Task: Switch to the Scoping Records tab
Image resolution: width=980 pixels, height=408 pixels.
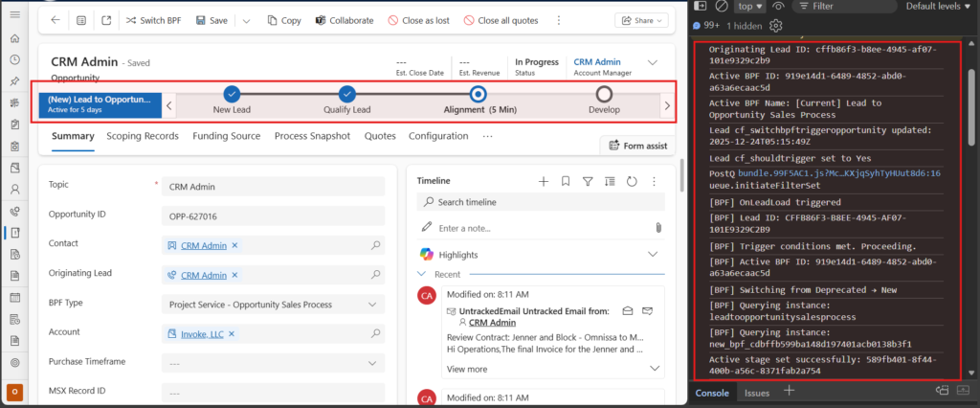Action: 143,136
